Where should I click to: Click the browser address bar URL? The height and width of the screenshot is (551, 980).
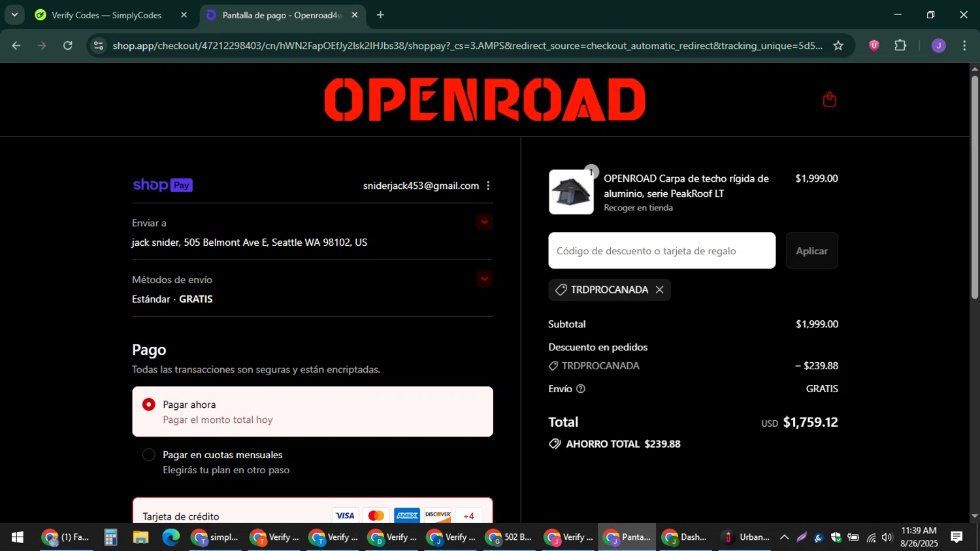[x=467, y=46]
